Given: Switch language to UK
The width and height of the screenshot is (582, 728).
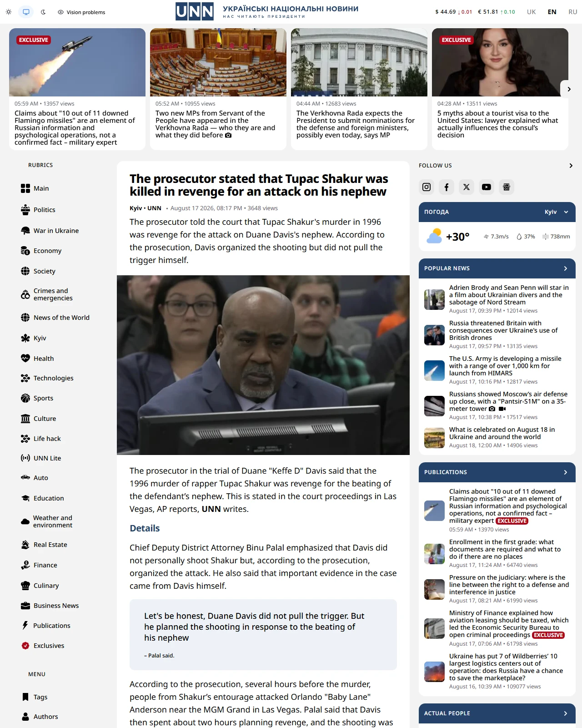Looking at the screenshot, I should (x=531, y=12).
